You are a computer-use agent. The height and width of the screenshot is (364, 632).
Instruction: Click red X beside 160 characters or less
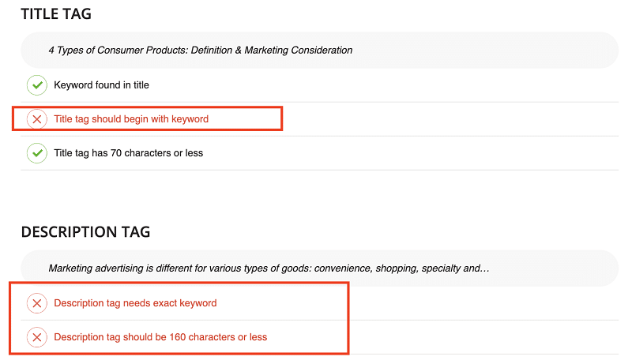pyautogui.click(x=36, y=337)
